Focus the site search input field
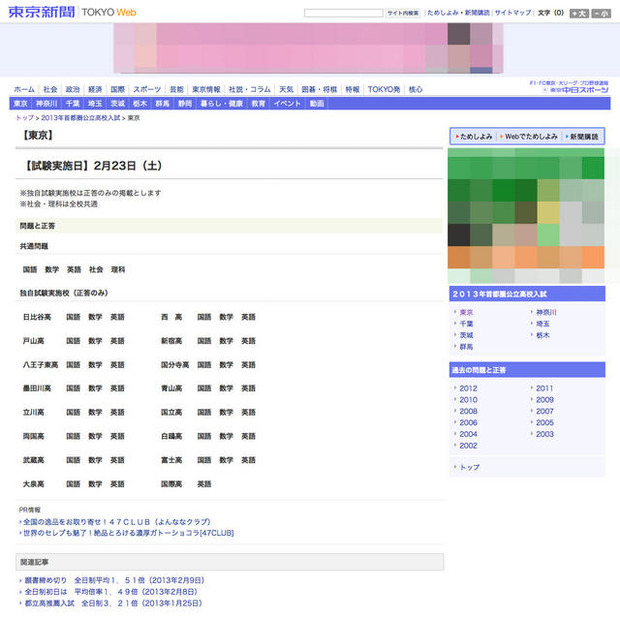This screenshot has height=620, width=620. (x=344, y=13)
